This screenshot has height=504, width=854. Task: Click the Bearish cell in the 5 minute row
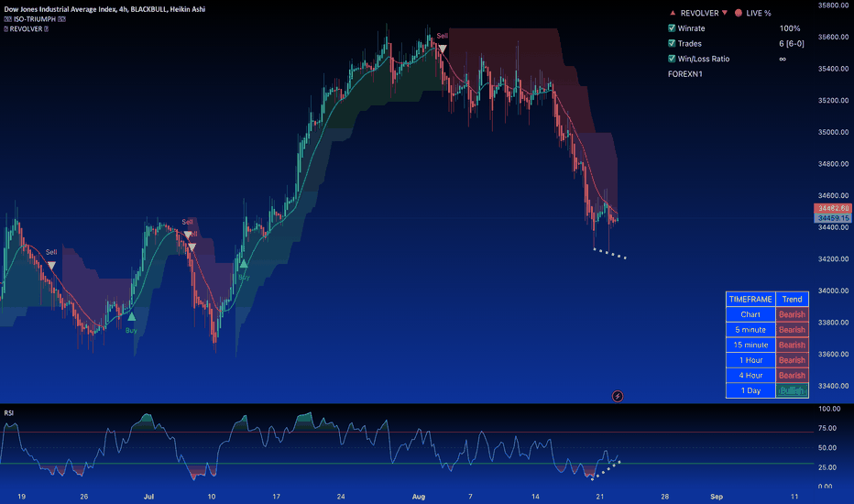(792, 330)
